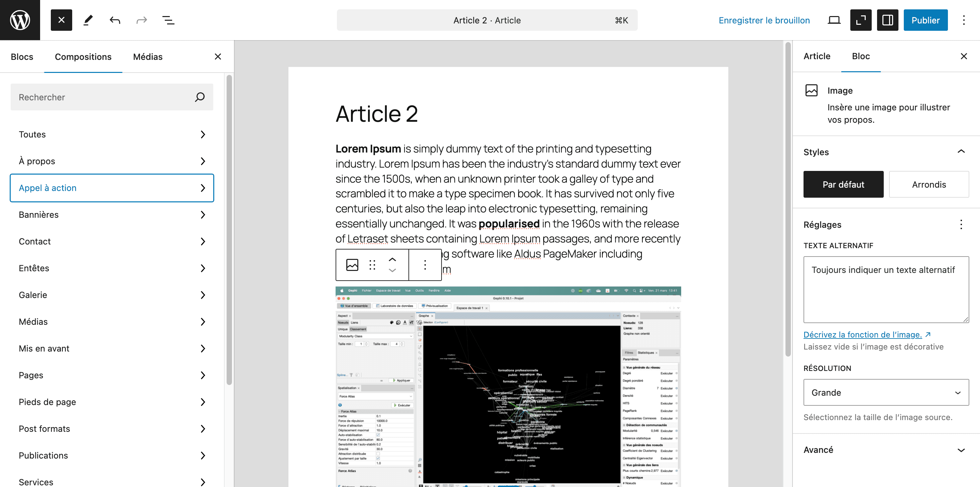This screenshot has width=980, height=487.
Task: Open the top-right Options menu
Action: point(964,20)
